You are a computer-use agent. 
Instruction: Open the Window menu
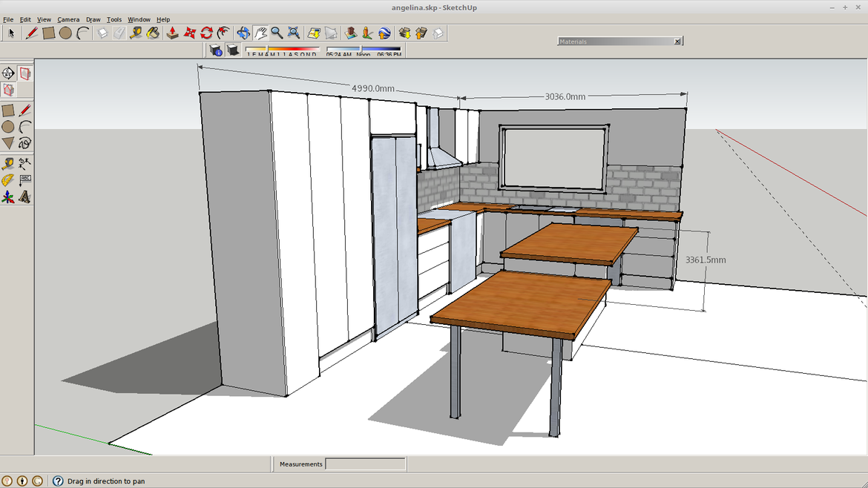(x=139, y=19)
